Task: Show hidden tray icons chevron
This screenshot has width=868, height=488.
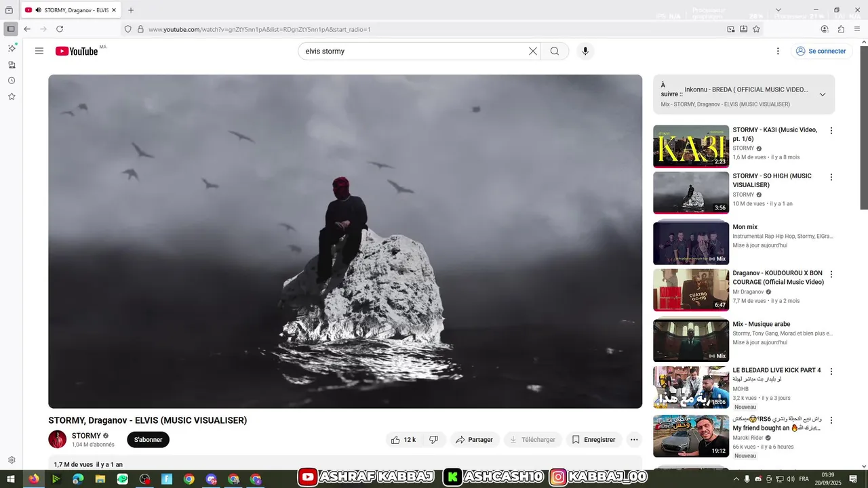Action: pyautogui.click(x=737, y=479)
